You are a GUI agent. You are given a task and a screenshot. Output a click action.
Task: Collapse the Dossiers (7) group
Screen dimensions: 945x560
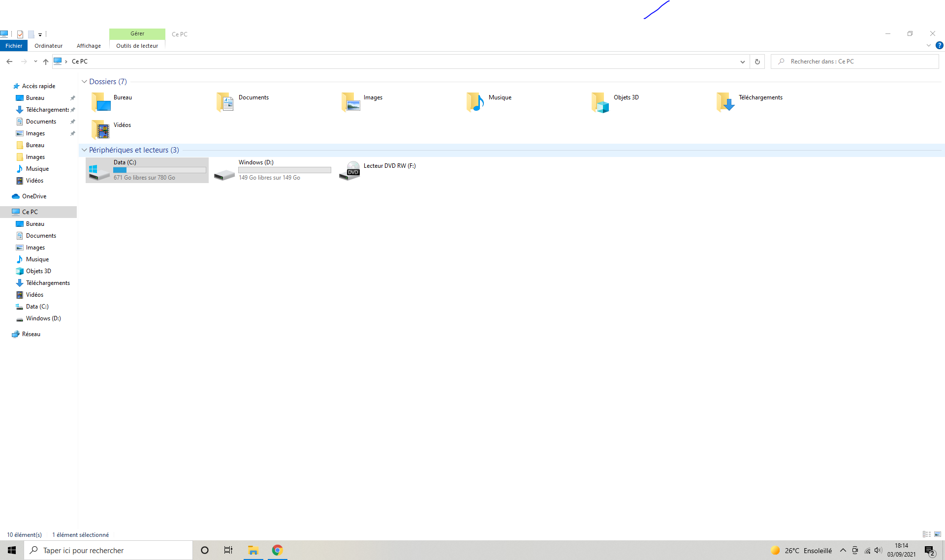pyautogui.click(x=84, y=82)
